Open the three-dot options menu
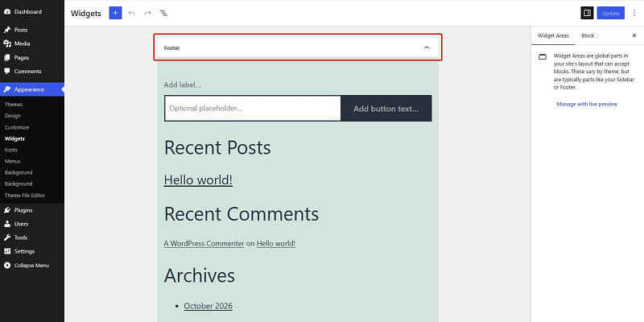Screen dimensions: 644x322 [634, 13]
